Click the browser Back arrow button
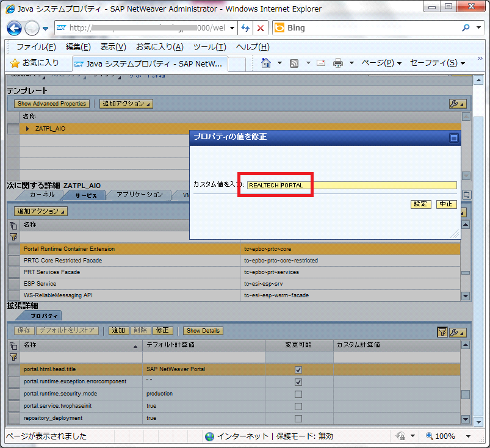 pyautogui.click(x=14, y=29)
